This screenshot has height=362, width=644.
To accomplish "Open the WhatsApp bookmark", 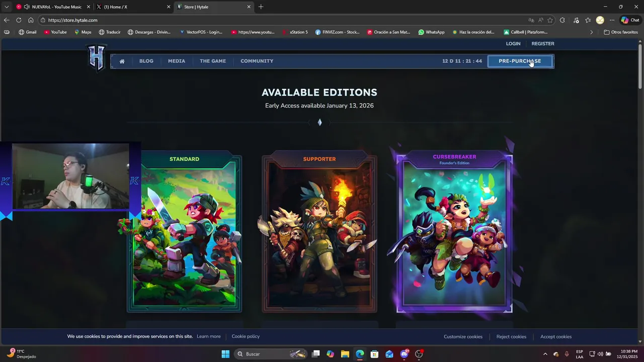I will [x=431, y=32].
